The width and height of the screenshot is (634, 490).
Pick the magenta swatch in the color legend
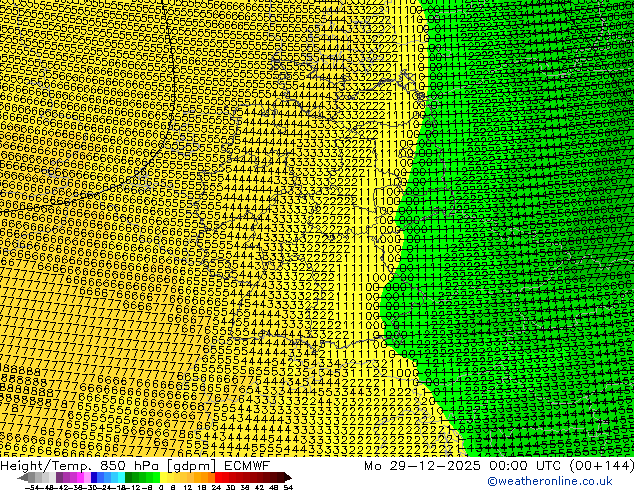pyautogui.click(x=80, y=477)
